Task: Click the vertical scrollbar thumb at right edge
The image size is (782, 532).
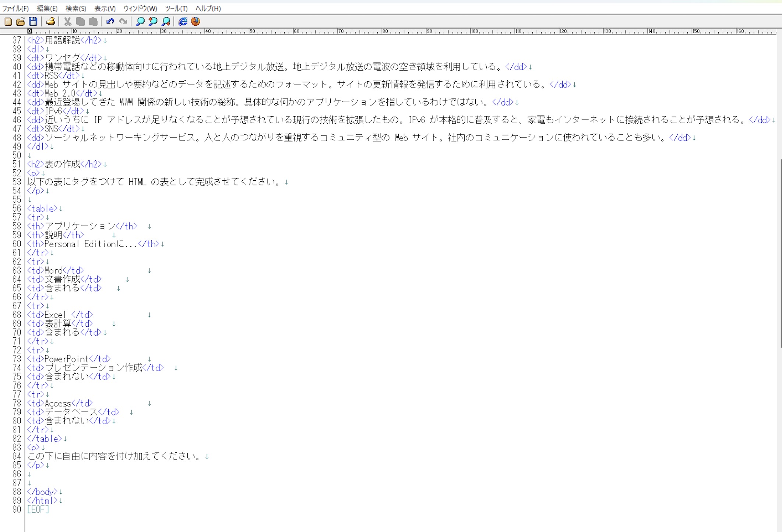Action: click(780, 253)
